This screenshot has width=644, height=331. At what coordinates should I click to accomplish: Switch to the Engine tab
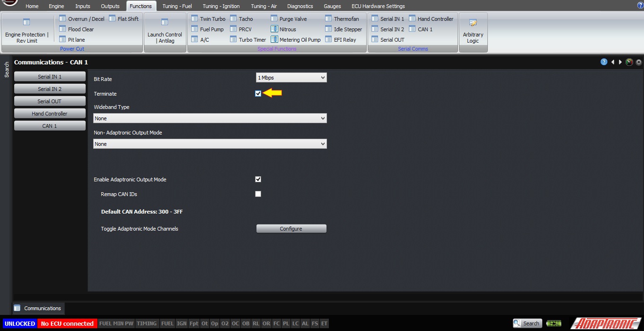[56, 6]
